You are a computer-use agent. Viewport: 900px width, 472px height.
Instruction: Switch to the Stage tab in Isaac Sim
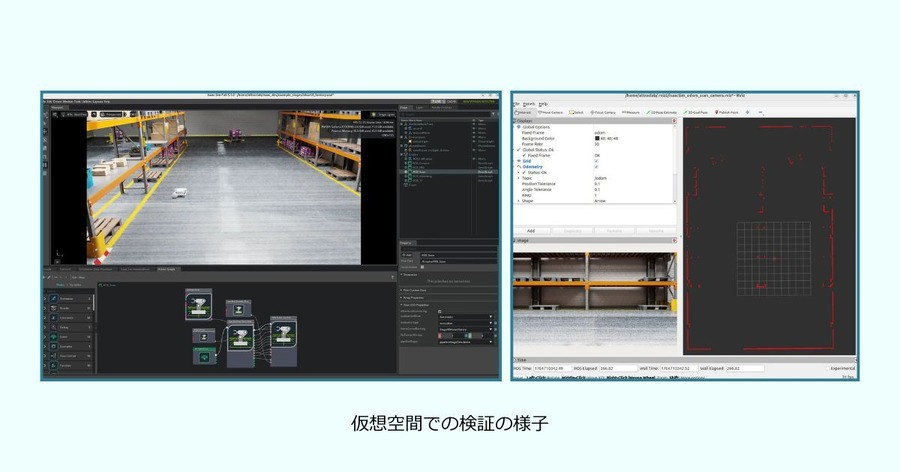[404, 108]
